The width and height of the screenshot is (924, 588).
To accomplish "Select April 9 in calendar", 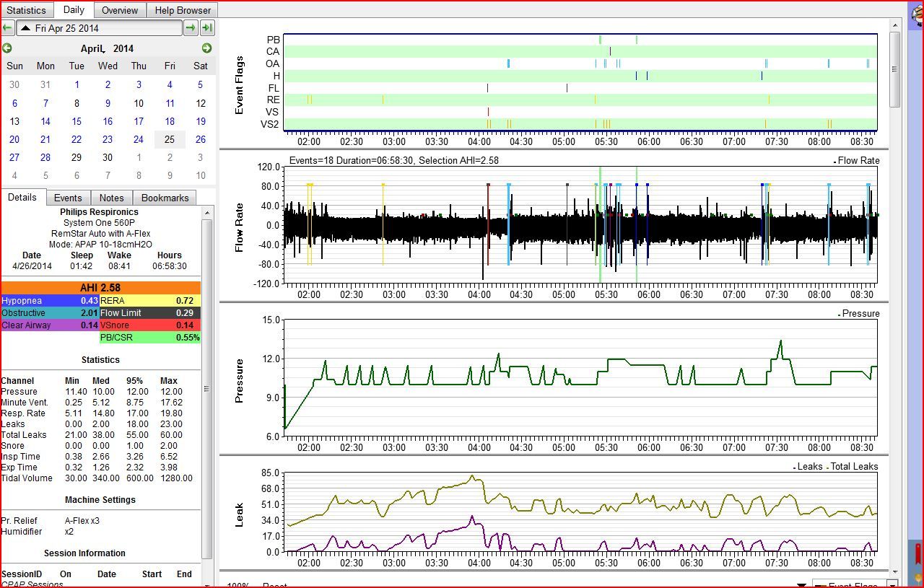I will 108,103.
